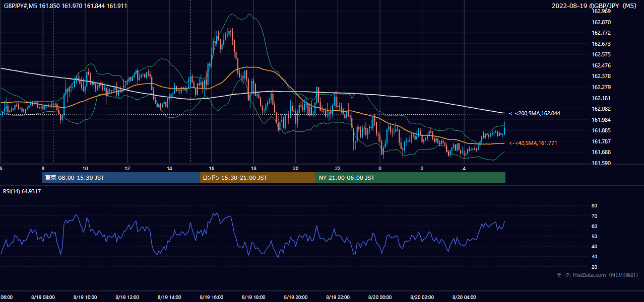Click price axis value 161.787
Viewport: 644px width, 302px height.
tap(601, 141)
